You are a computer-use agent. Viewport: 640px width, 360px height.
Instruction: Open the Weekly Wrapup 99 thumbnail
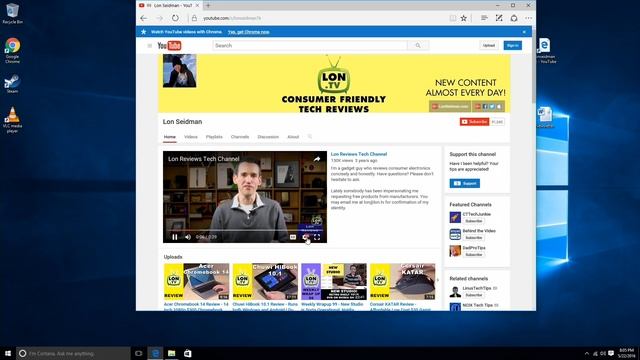[334, 282]
